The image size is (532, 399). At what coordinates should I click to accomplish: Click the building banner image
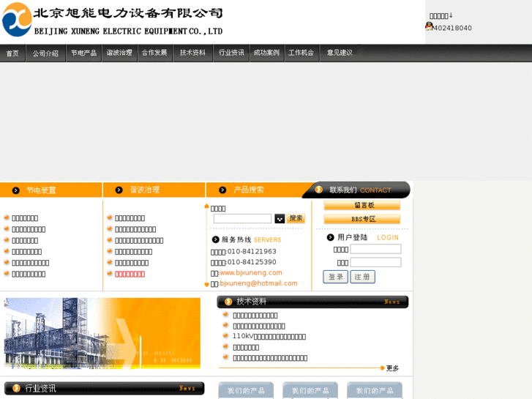point(102,333)
